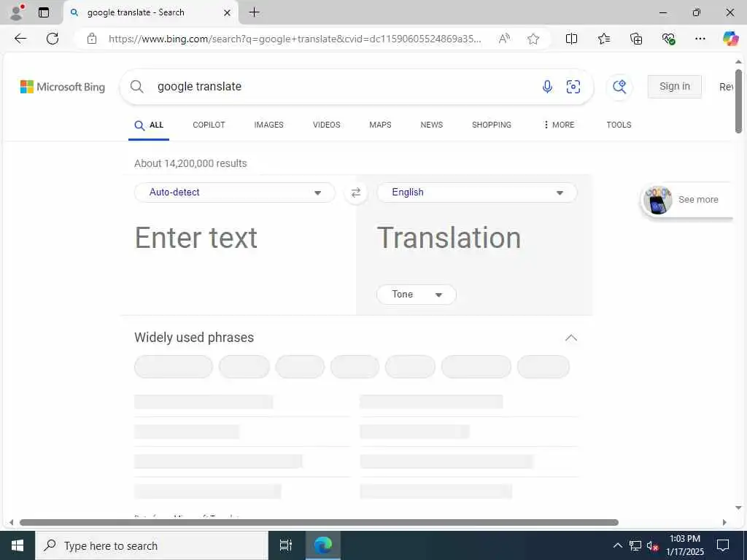Screen dimensions: 747x560
Task: Click the taskbar search box
Action: (152, 545)
